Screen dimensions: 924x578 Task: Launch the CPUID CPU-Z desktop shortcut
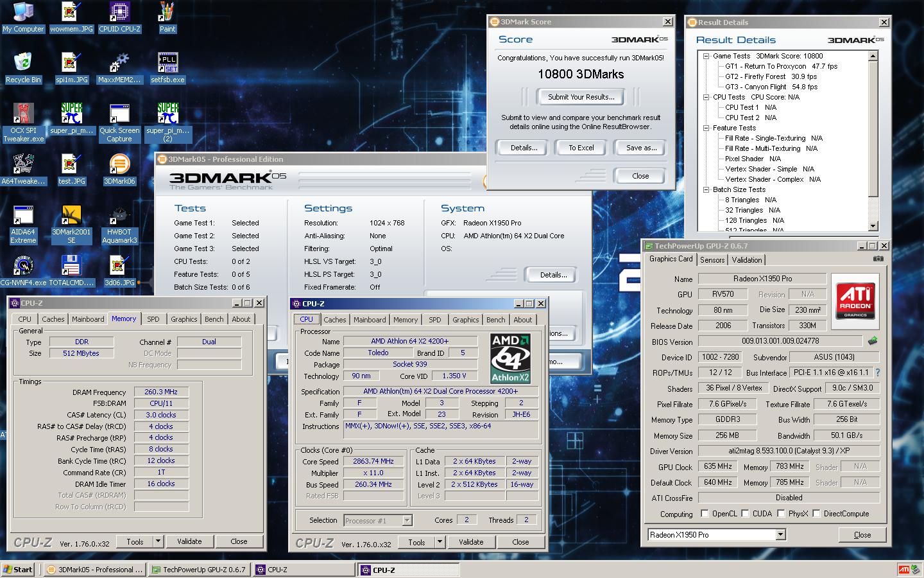(119, 17)
